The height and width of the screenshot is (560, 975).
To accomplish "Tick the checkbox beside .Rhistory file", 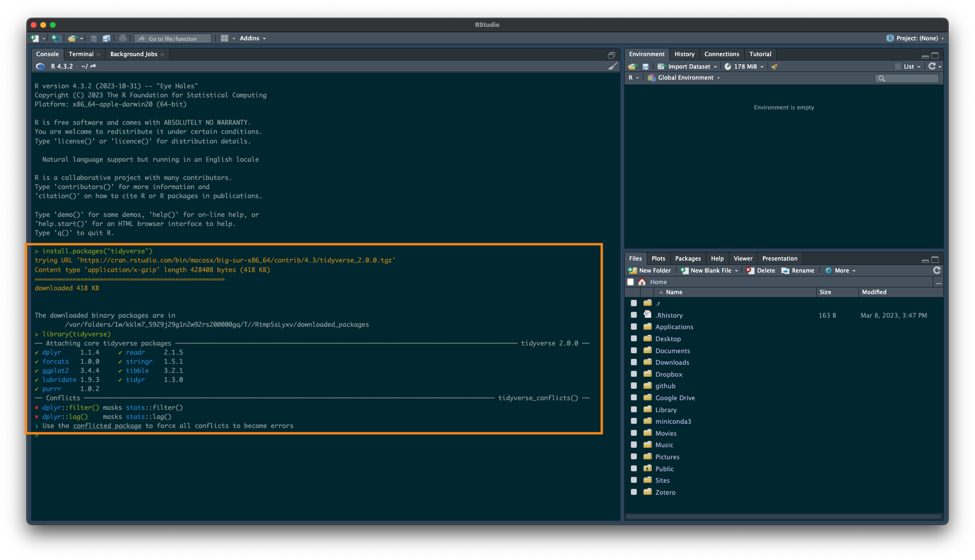I will [x=633, y=315].
